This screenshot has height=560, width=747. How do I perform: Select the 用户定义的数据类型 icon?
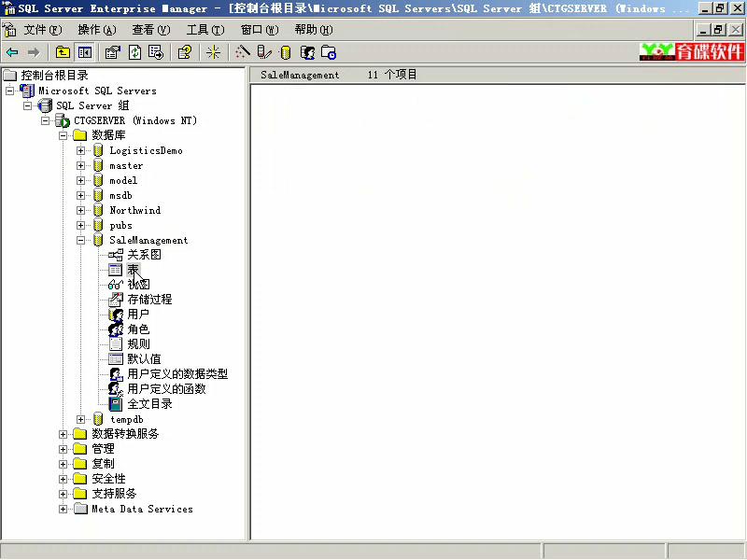click(116, 374)
